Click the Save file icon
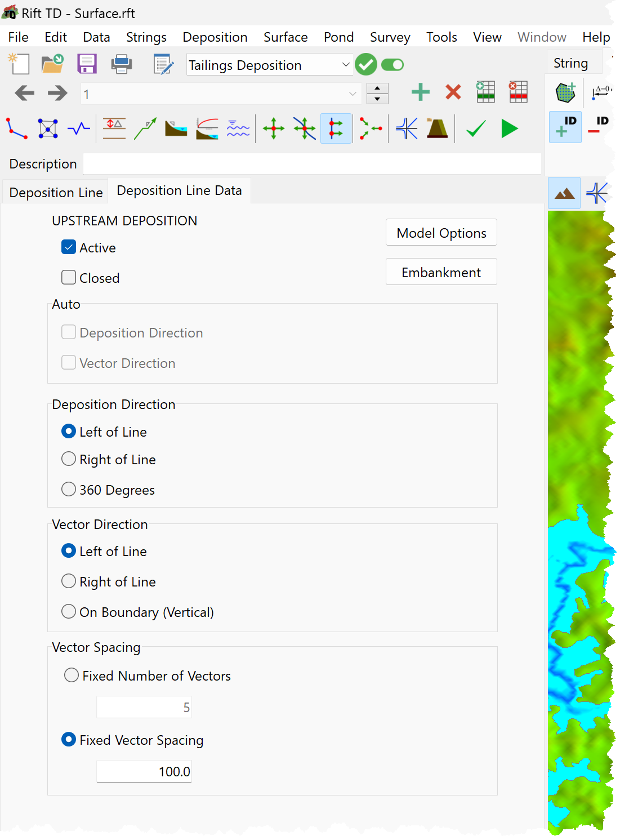 tap(87, 64)
